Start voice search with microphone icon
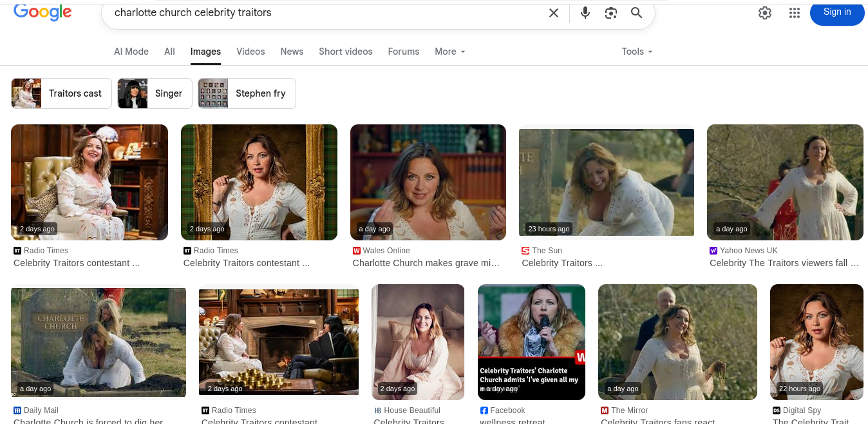This screenshot has width=868, height=424. click(585, 13)
